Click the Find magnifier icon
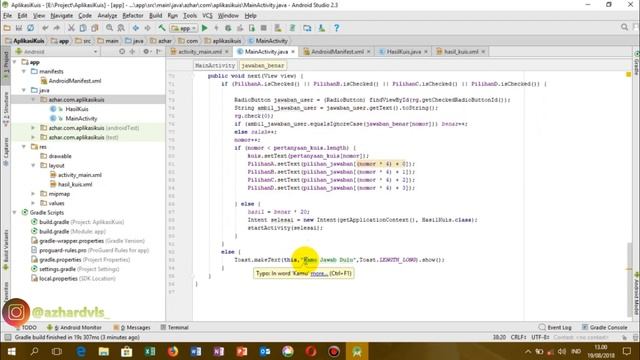 click(x=109, y=28)
